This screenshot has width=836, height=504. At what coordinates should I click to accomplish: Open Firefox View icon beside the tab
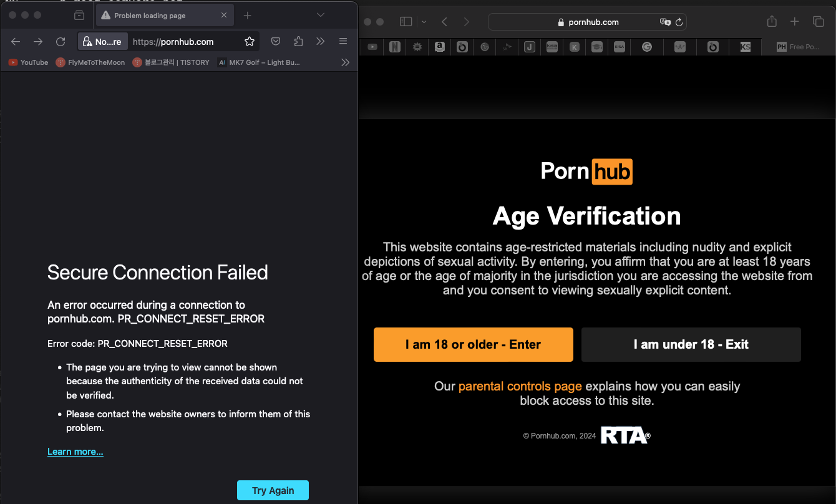[x=79, y=15]
